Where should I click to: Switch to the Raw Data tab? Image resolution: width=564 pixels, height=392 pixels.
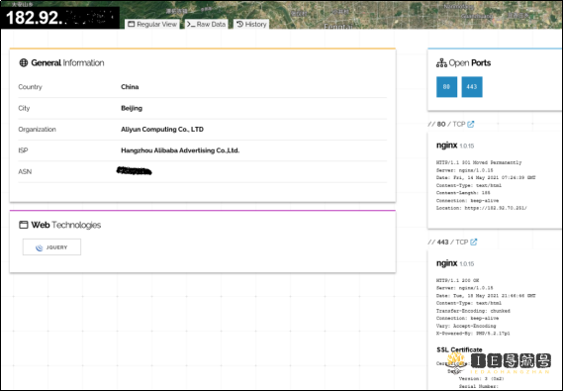(x=206, y=24)
